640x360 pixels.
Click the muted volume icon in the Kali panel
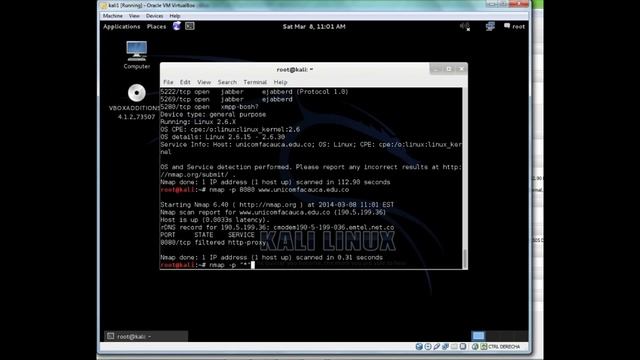pos(465,27)
